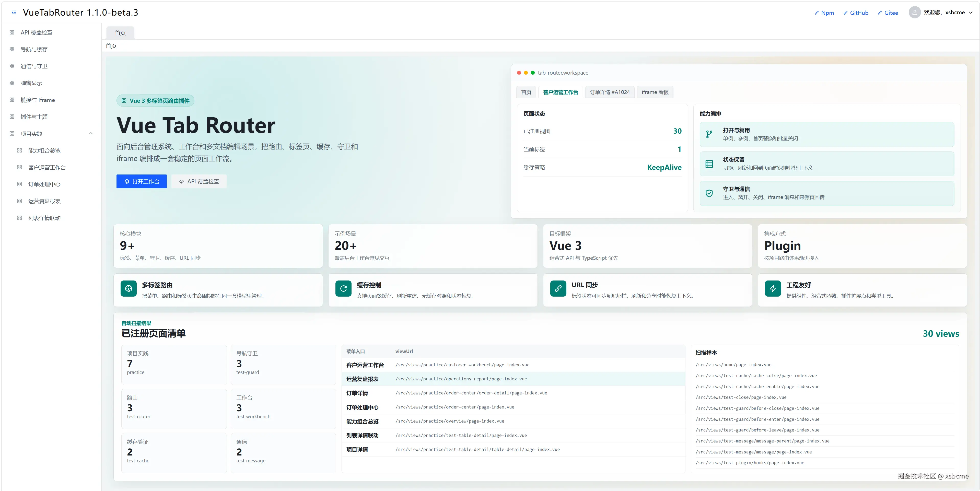The image size is (980, 491).
Task: Switch to iframe 看板 workspace tab
Action: tap(655, 92)
